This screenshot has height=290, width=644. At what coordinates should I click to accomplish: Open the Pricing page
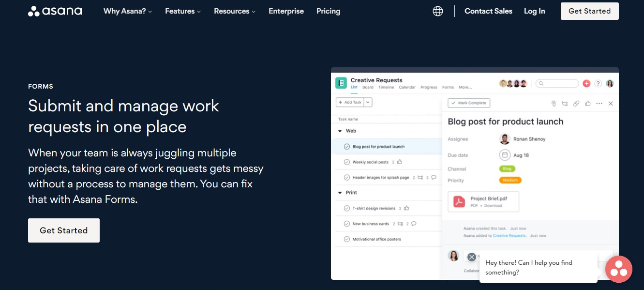click(329, 11)
